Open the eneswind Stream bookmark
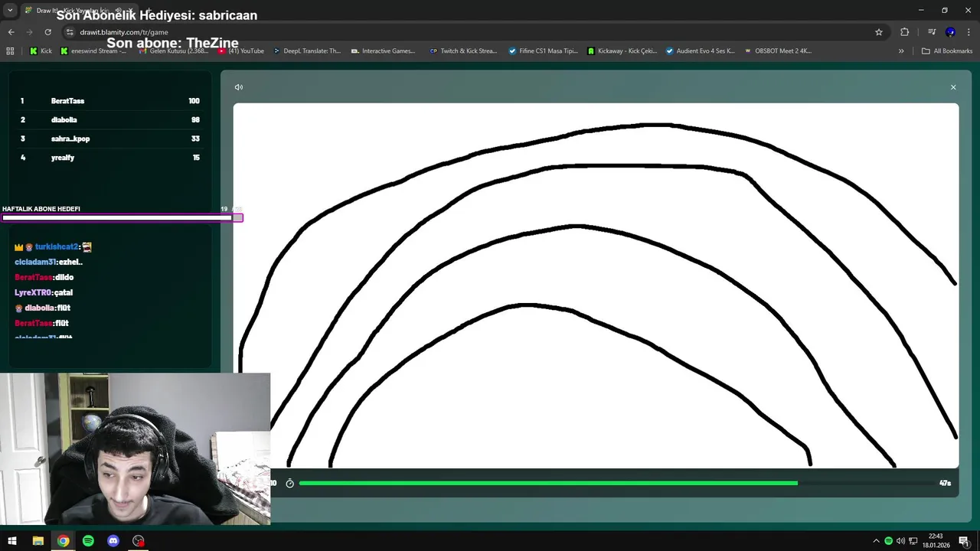 (93, 51)
